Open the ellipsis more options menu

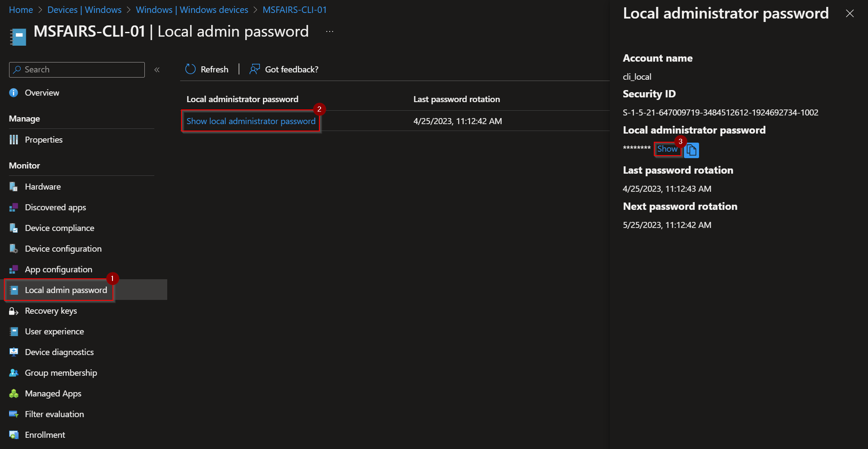click(x=330, y=32)
